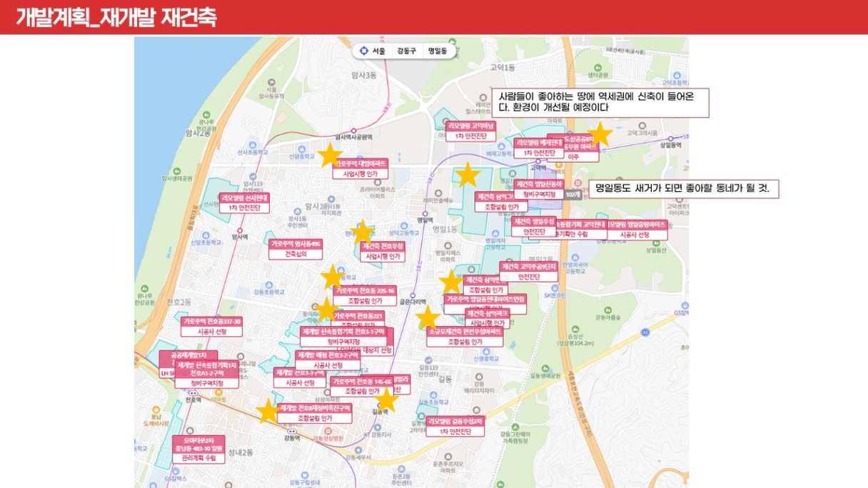Click the 강동성심병원 hospital label
The height and width of the screenshot is (488, 868).
click(328, 439)
